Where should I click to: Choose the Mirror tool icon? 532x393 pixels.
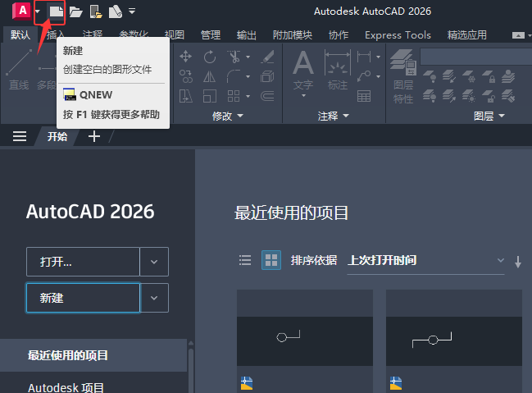point(210,77)
